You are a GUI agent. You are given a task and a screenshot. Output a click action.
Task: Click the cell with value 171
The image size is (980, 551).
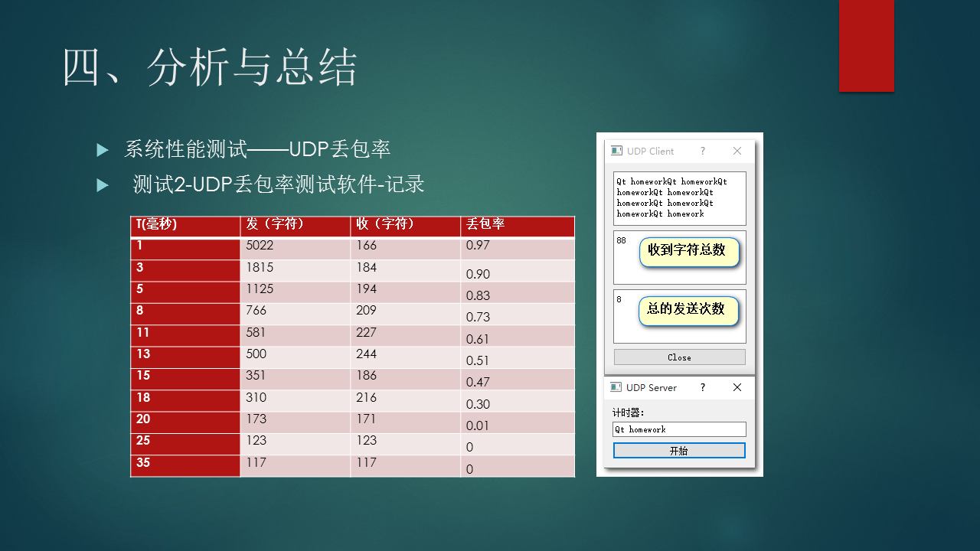[x=406, y=422]
